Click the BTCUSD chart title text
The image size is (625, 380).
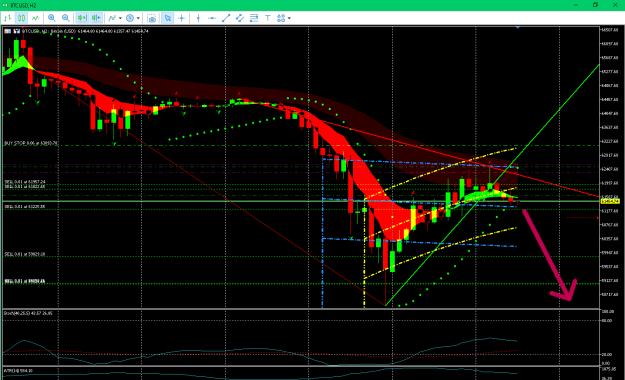pos(85,31)
